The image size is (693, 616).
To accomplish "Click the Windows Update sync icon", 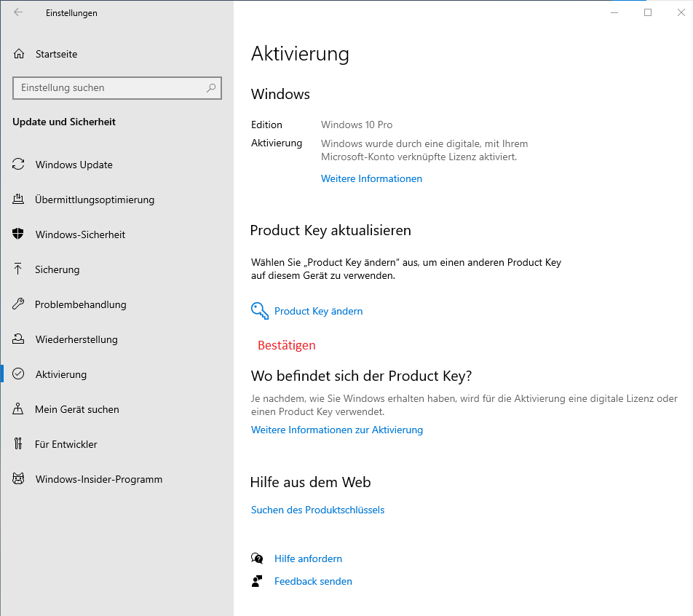I will point(18,164).
